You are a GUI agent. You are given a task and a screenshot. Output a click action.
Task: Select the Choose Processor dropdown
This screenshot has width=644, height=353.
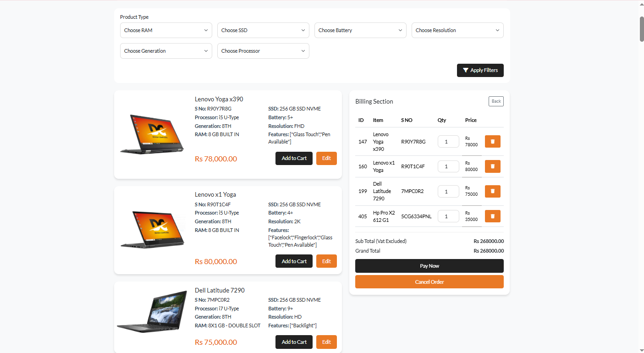(x=263, y=51)
